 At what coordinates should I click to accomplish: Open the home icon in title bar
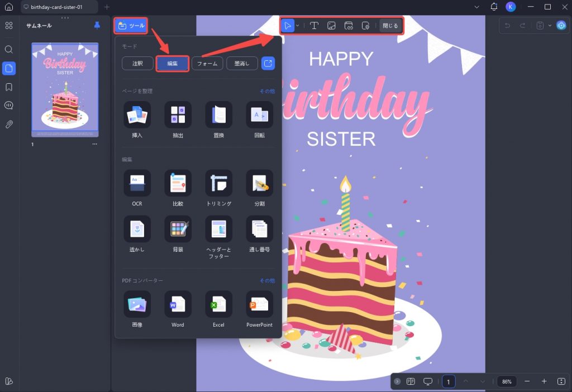tap(9, 7)
